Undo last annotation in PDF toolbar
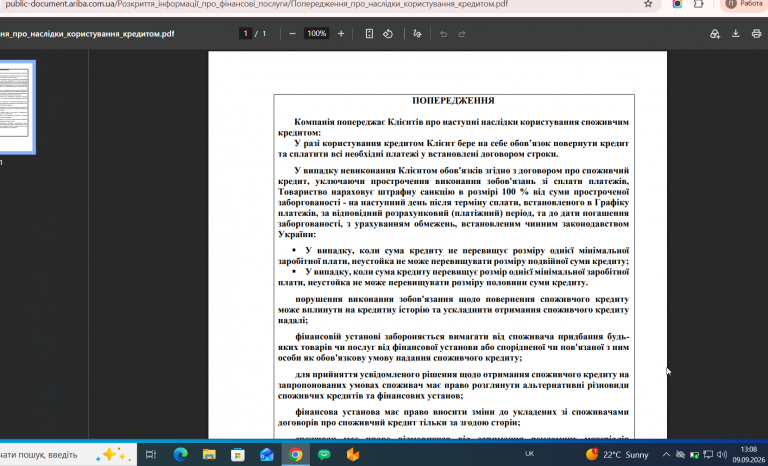 (x=443, y=34)
